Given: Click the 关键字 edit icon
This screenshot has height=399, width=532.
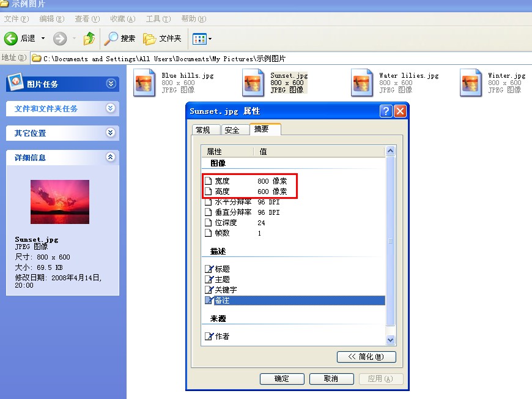Looking at the screenshot, I should pyautogui.click(x=209, y=290).
